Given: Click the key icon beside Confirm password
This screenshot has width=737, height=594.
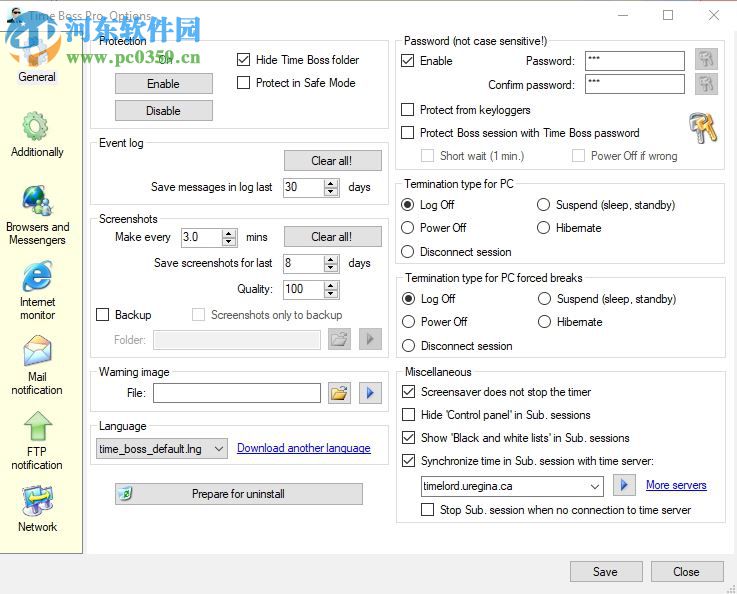Looking at the screenshot, I should click(x=706, y=84).
